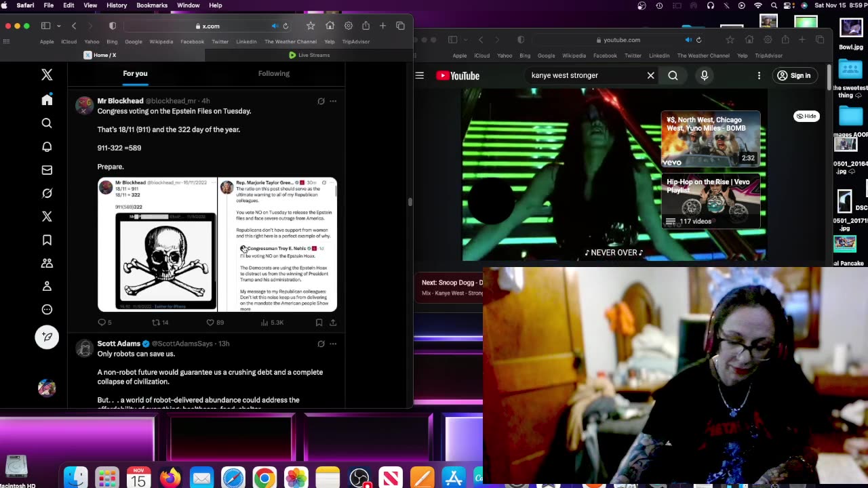Ask Grok about Scott Adams' post

[321, 344]
